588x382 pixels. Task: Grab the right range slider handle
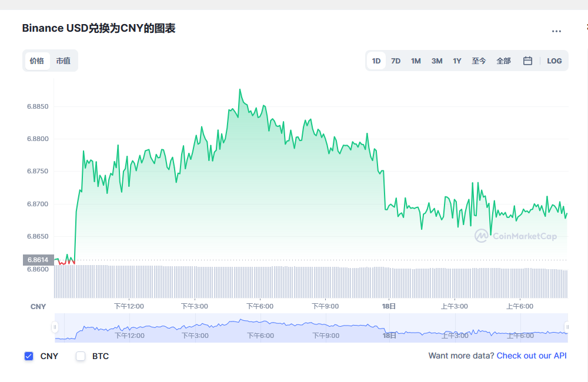point(567,327)
